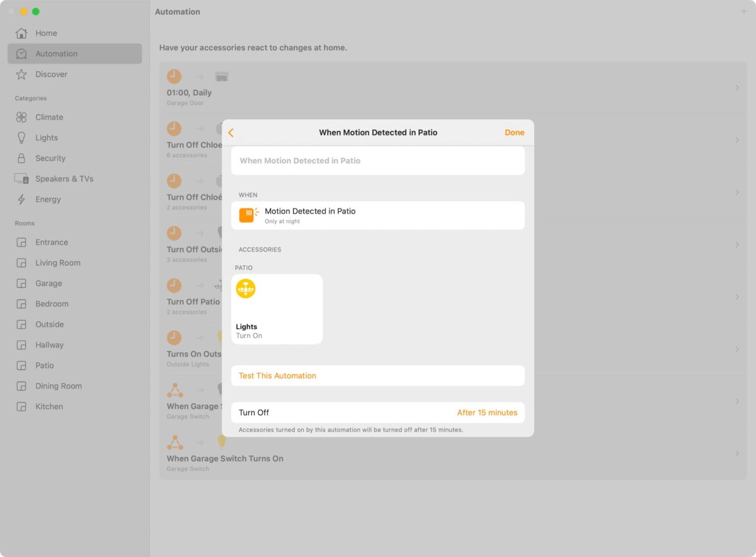Select Home in the sidebar
Viewport: 756px width, 557px height.
74,33
